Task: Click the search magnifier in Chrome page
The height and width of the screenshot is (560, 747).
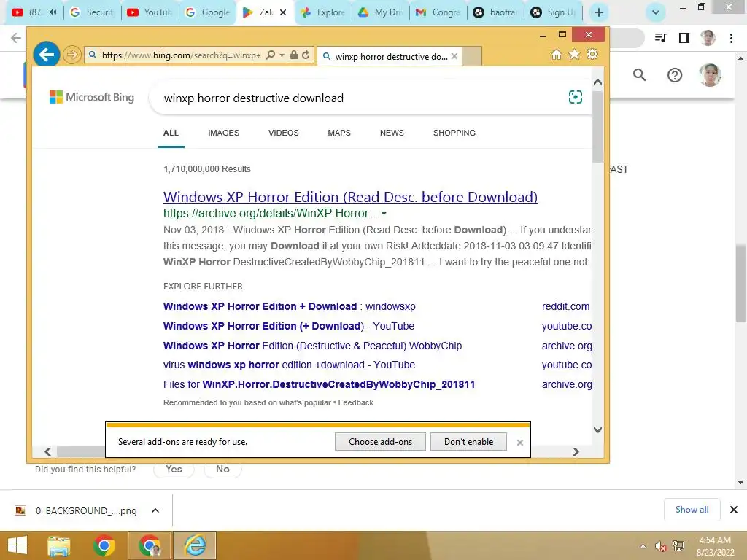Action: coord(639,75)
